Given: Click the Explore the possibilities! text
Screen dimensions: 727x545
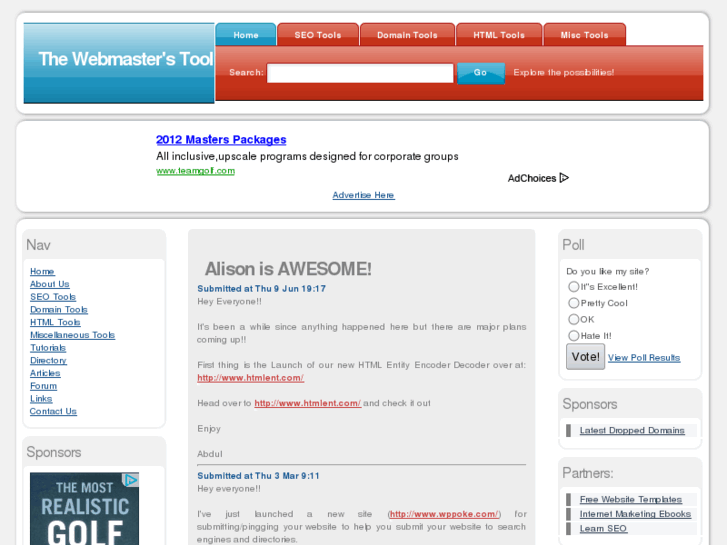Looking at the screenshot, I should [564, 72].
